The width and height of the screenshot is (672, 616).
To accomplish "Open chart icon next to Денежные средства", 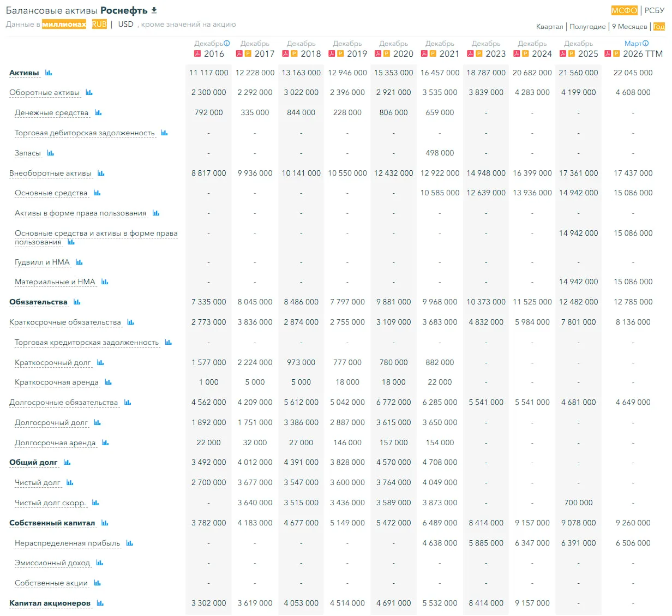I will point(98,113).
